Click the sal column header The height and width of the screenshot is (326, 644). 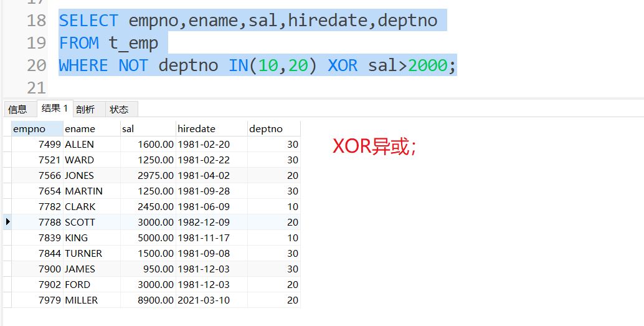tap(148, 128)
